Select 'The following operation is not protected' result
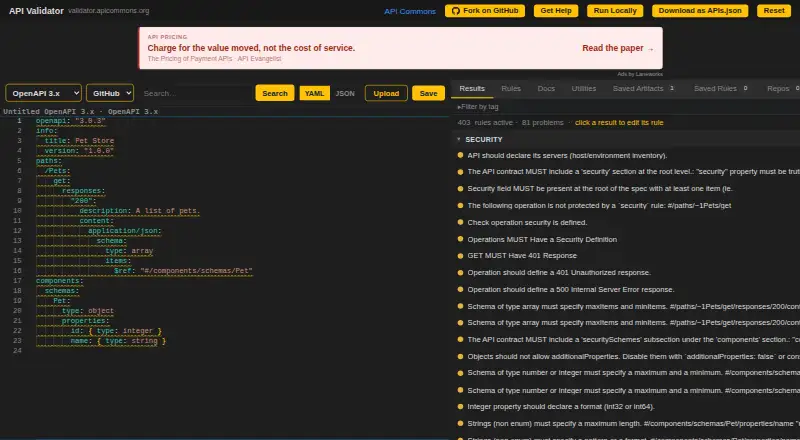The height and width of the screenshot is (440, 800). pyautogui.click(x=599, y=205)
